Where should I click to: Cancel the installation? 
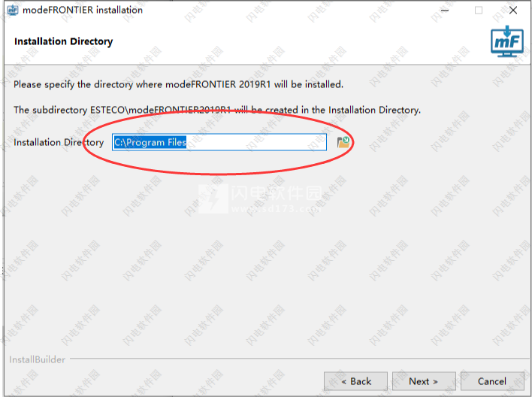coord(492,381)
